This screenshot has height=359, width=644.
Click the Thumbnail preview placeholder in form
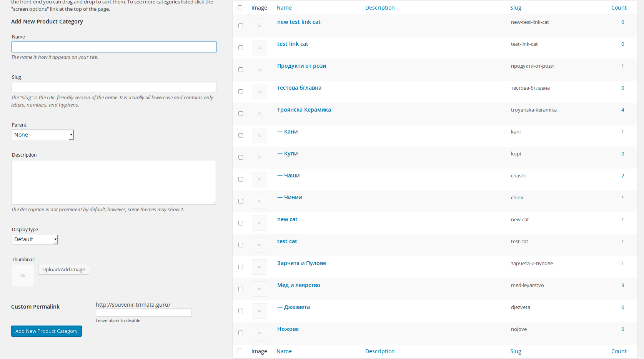23,276
